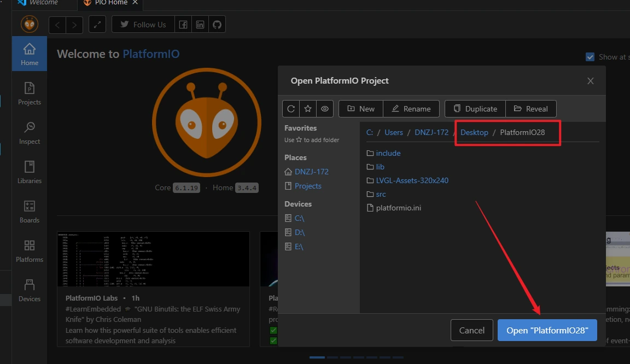The height and width of the screenshot is (364, 630).
Task: Add current folder to favorites star
Action: (x=308, y=109)
